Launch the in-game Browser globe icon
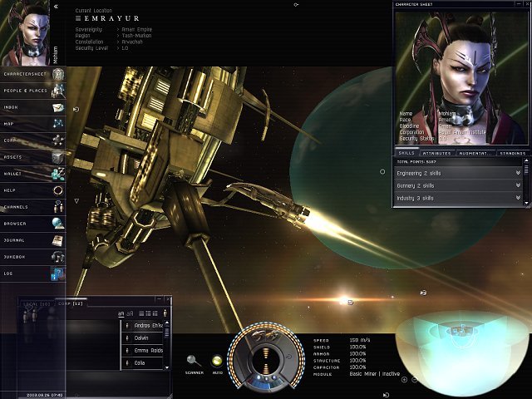The image size is (532, 399). 58,224
